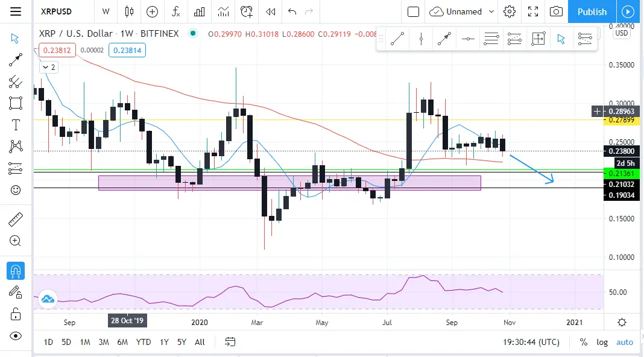Select the cursor arrow tool in sidebar
The width and height of the screenshot is (644, 357).
point(15,38)
